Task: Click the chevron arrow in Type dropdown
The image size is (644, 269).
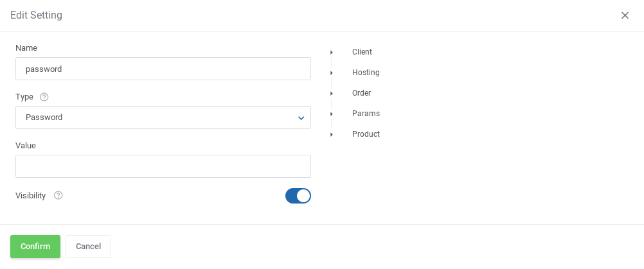Action: tap(301, 118)
